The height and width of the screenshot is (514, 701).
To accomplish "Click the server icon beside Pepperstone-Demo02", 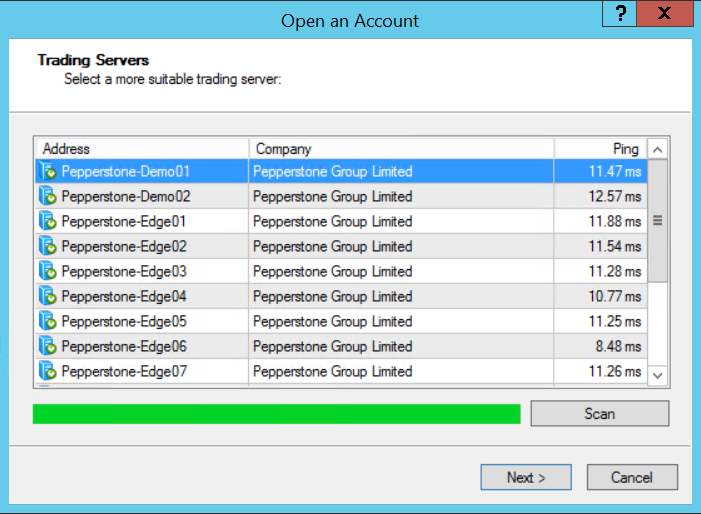I will pos(48,196).
